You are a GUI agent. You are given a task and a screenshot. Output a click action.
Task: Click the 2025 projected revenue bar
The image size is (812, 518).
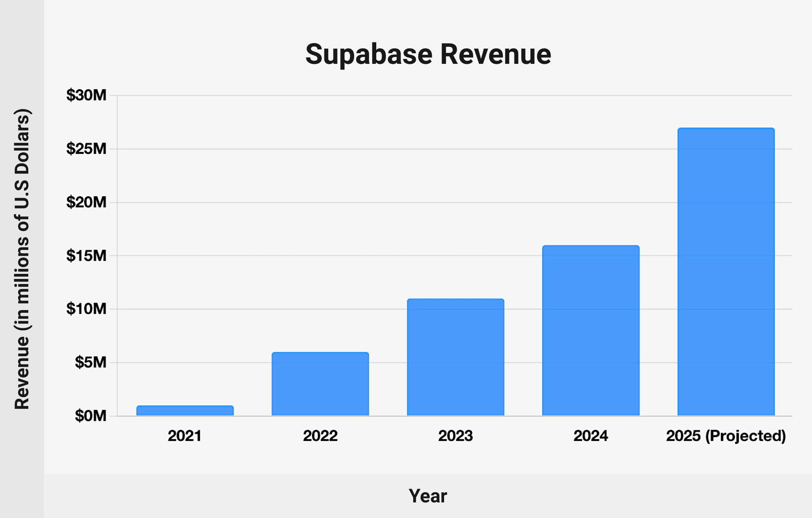[726, 272]
